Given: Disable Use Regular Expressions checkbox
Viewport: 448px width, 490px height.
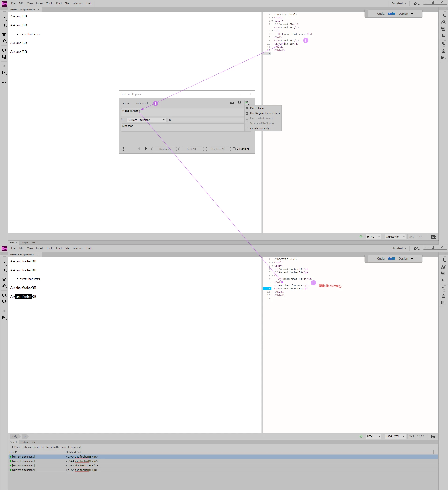Looking at the screenshot, I should [x=247, y=113].
